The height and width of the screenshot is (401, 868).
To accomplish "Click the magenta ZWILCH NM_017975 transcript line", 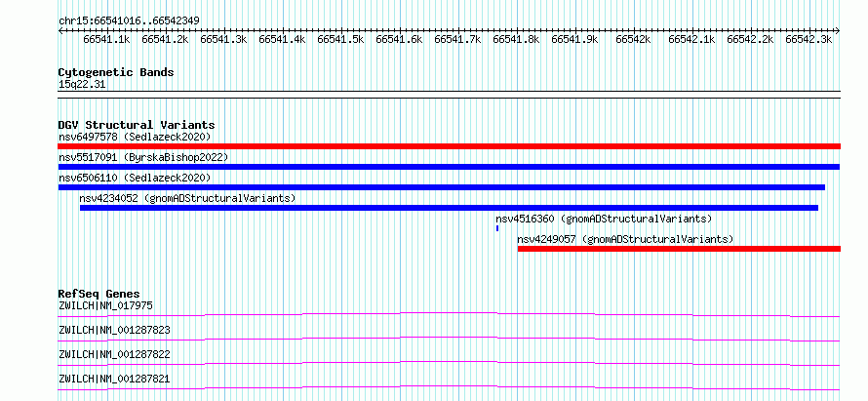I will pyautogui.click(x=449, y=314).
